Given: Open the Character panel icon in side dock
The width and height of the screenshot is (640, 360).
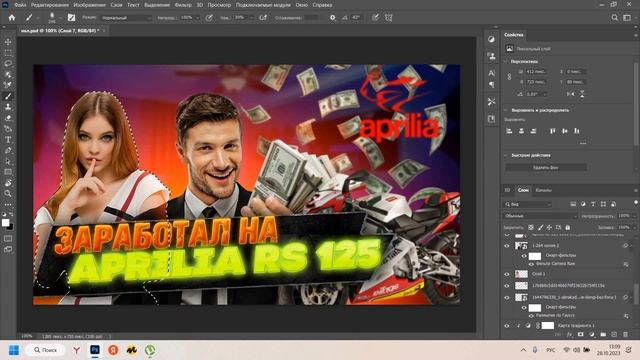Looking at the screenshot, I should (x=491, y=73).
